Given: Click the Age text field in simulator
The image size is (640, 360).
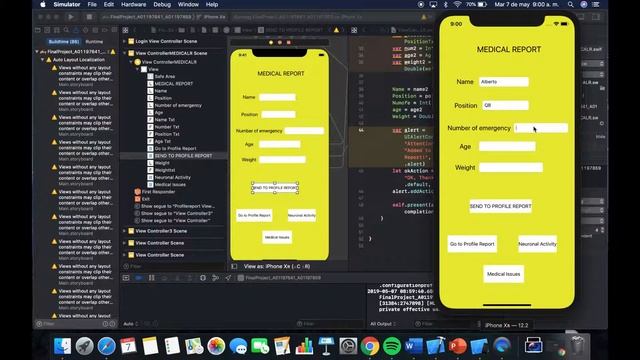Looking at the screenshot, I should point(507,147).
